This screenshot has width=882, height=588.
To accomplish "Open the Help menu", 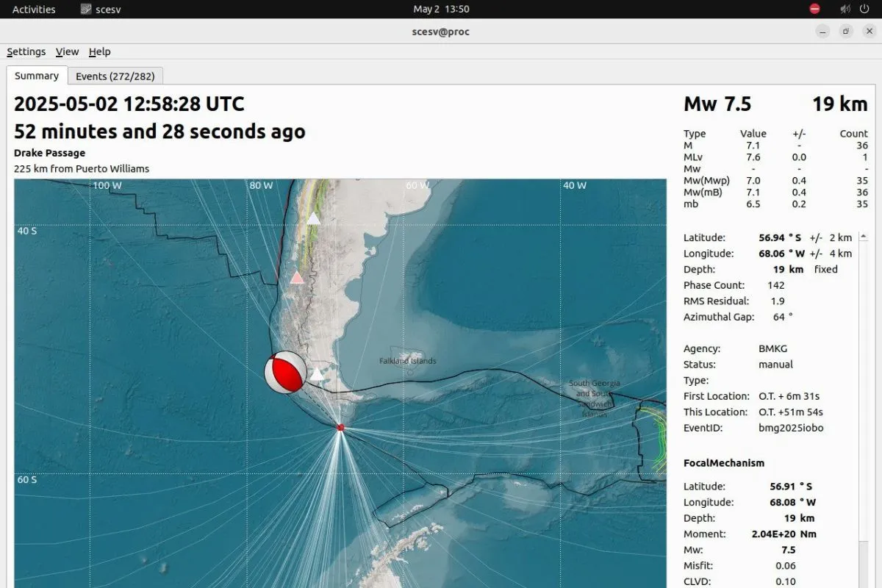I will point(99,51).
